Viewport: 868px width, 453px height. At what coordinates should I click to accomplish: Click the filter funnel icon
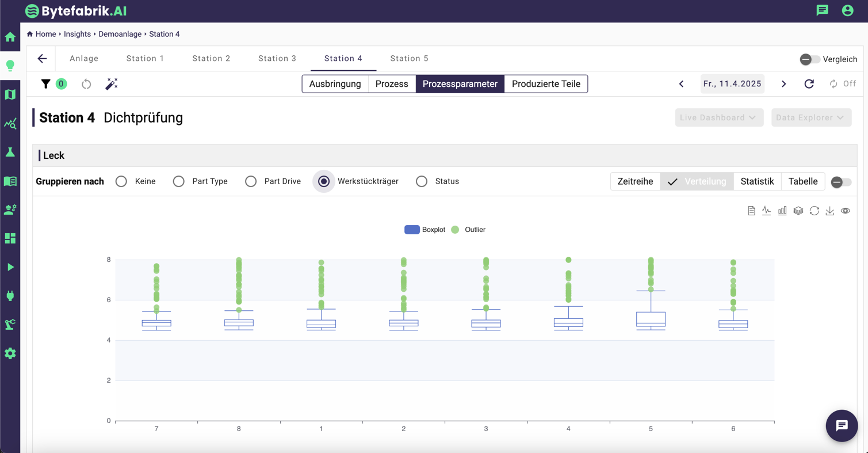46,84
